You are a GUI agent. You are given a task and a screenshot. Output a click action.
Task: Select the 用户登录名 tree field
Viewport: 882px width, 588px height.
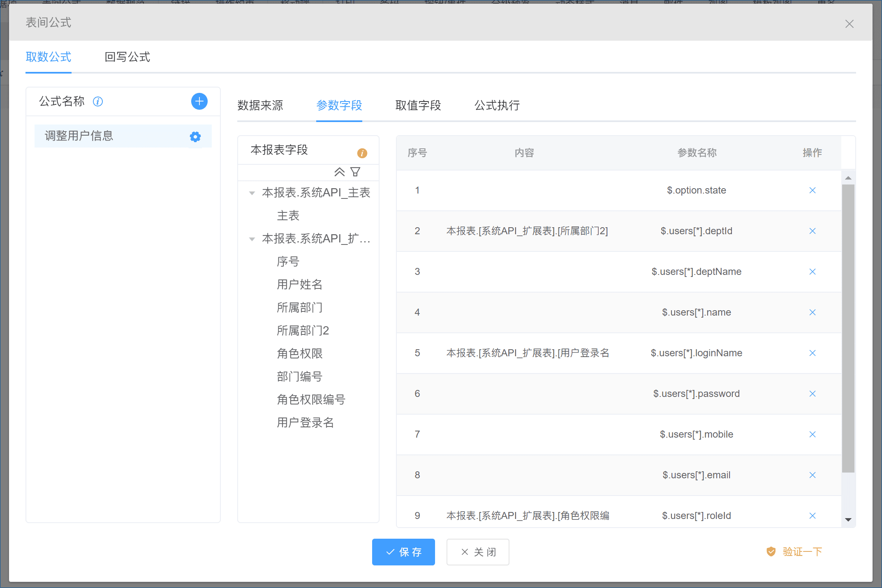pyautogui.click(x=306, y=423)
